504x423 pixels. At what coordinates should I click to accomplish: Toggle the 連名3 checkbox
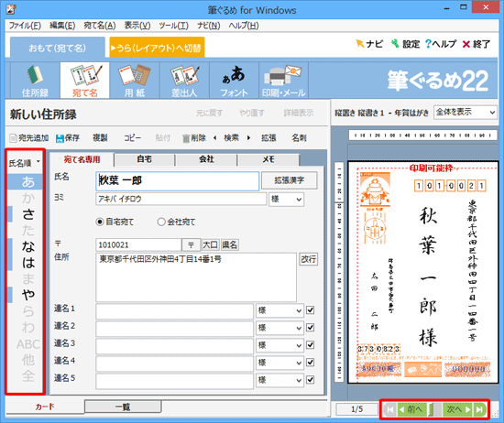pyautogui.click(x=310, y=345)
